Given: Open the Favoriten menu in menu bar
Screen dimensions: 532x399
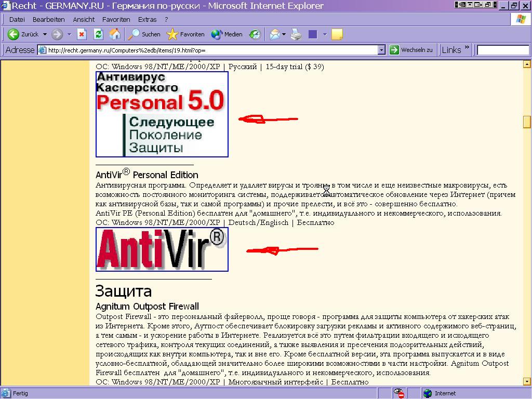Looking at the screenshot, I should pos(116,19).
